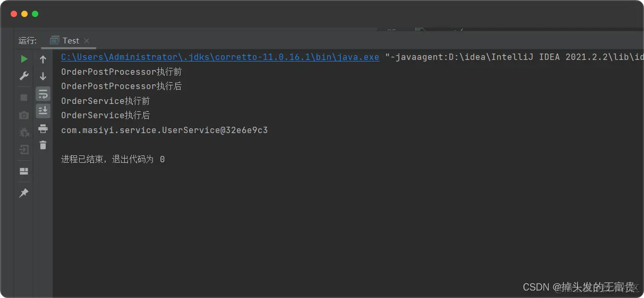Viewport: 644px width, 298px height.
Task: Click the -javaagent command line argument text
Action: coord(514,57)
